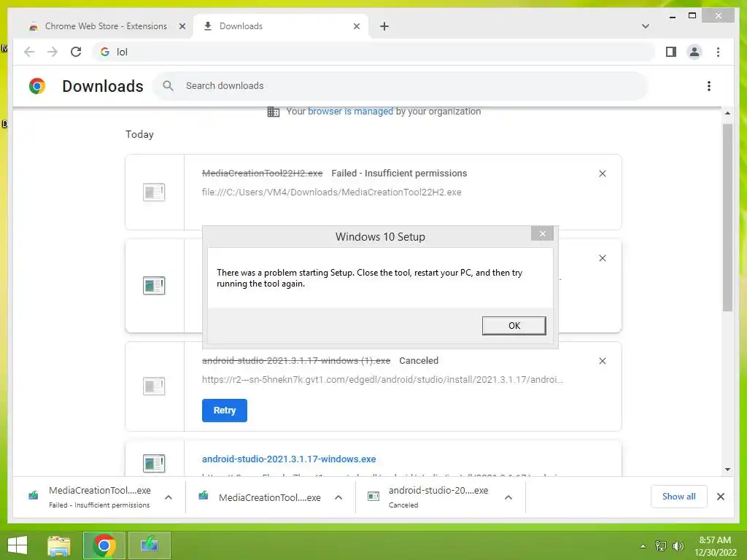Click the Chrome logo beside Downloads

coord(37,86)
